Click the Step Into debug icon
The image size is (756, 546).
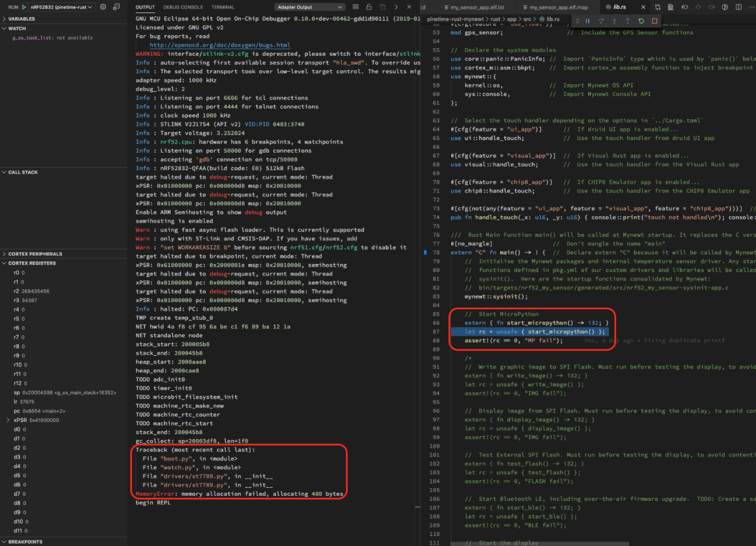pyautogui.click(x=614, y=21)
